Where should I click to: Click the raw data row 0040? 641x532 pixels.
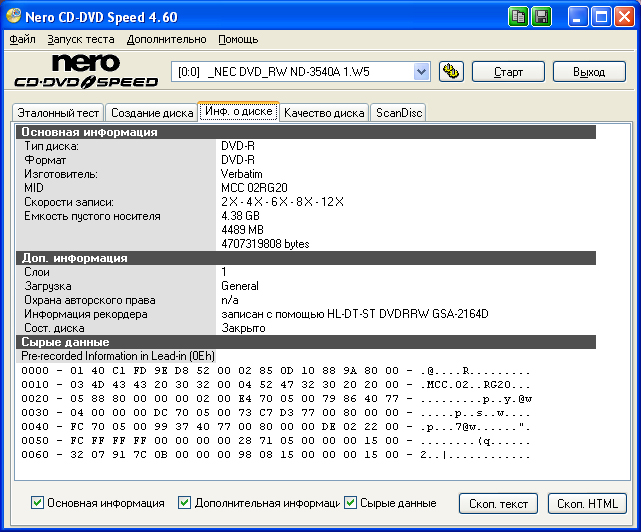tap(276, 426)
